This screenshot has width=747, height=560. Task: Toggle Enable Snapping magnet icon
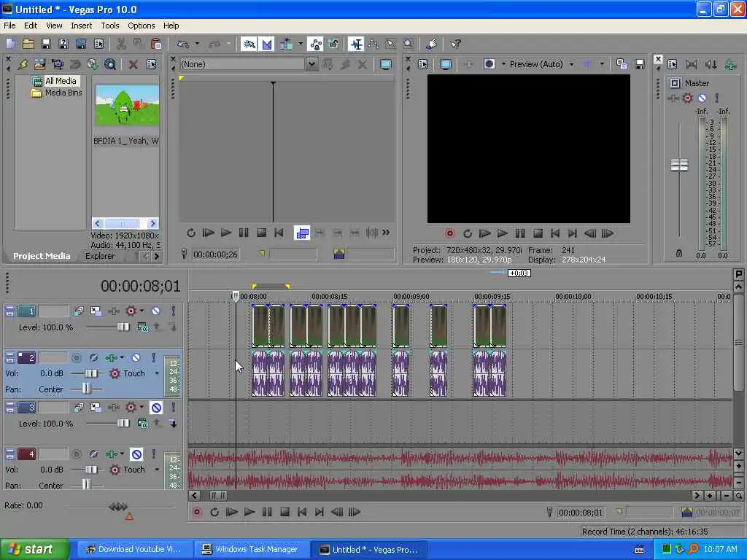(249, 44)
